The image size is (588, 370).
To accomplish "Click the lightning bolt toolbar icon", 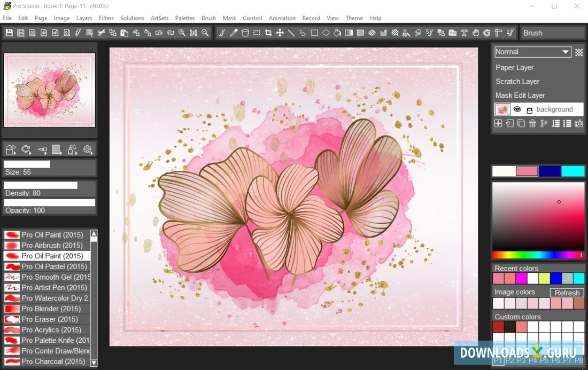I will coord(79,33).
